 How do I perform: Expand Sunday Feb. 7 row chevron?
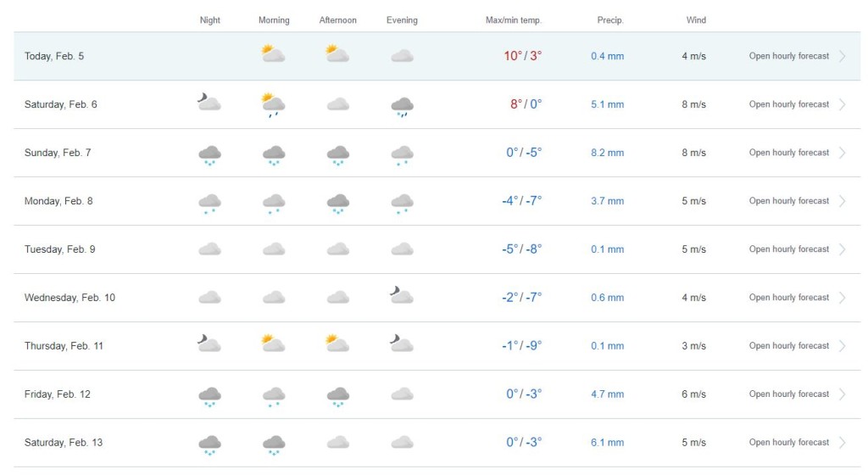[x=843, y=153]
